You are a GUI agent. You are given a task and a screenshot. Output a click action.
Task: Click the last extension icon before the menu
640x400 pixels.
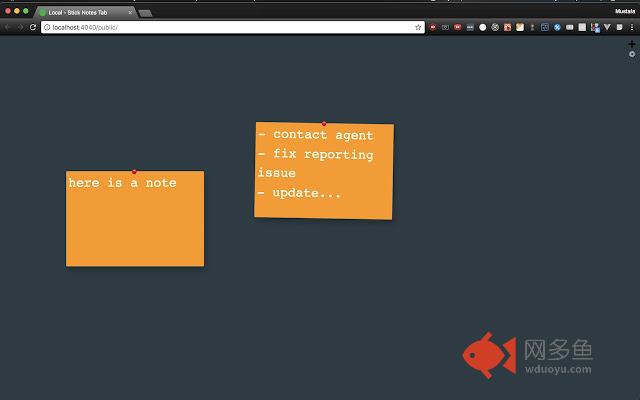(620, 27)
